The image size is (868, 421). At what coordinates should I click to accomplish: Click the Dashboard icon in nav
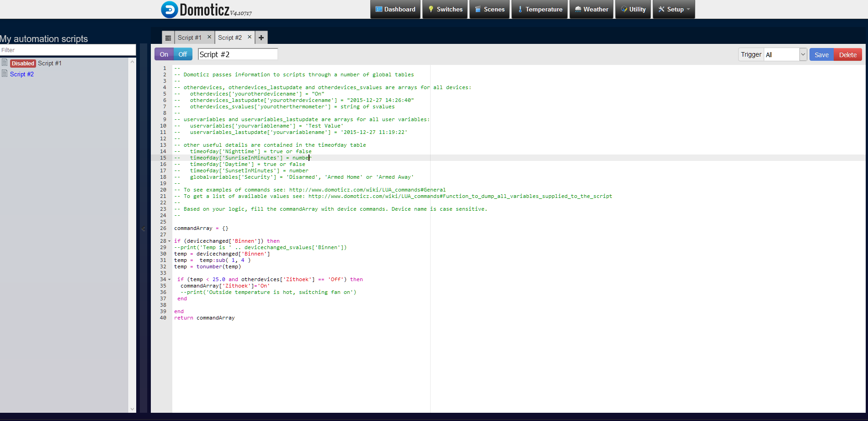tap(379, 9)
